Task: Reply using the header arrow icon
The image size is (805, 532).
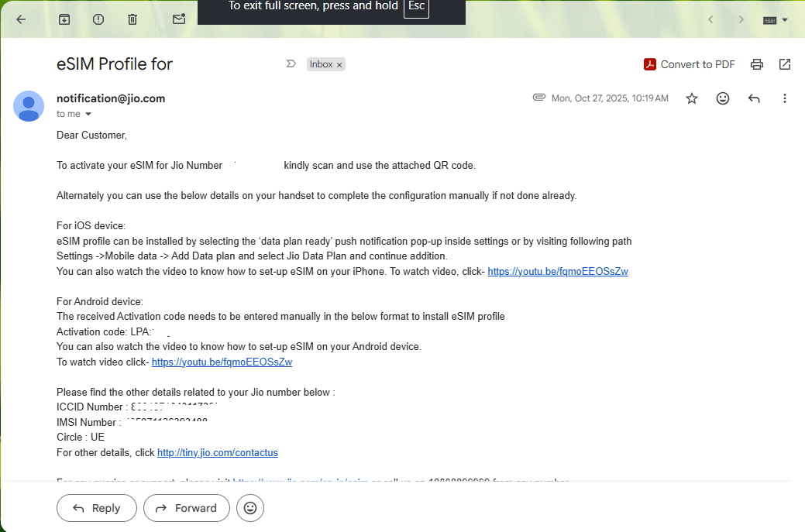Action: (754, 98)
